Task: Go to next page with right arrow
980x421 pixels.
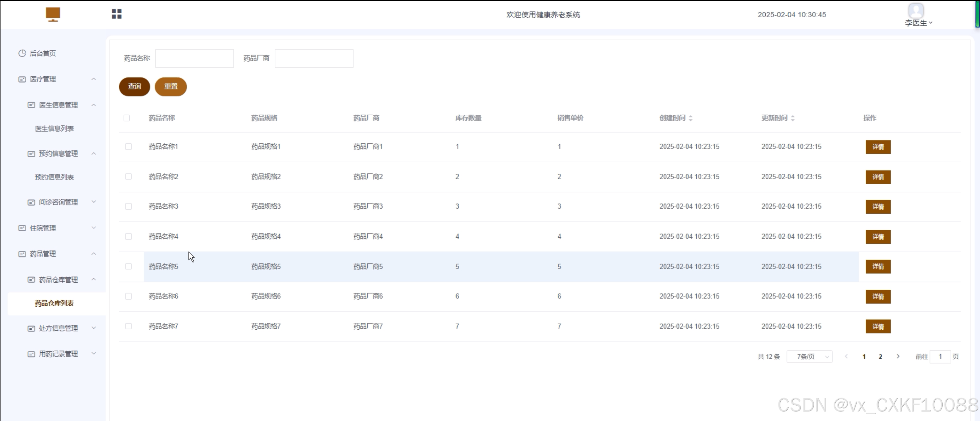Action: [898, 356]
